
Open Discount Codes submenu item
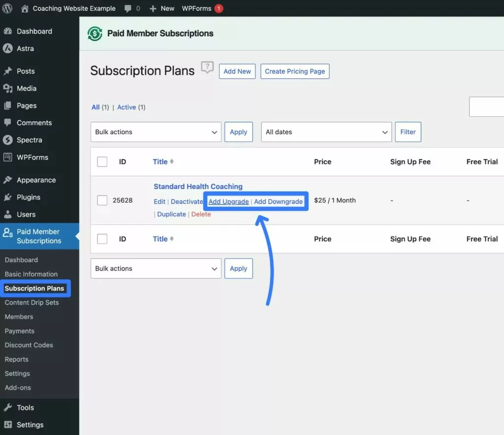pos(29,345)
